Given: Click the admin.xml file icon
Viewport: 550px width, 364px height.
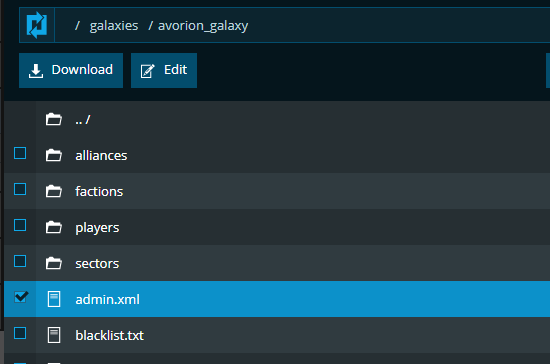Looking at the screenshot, I should (x=54, y=299).
